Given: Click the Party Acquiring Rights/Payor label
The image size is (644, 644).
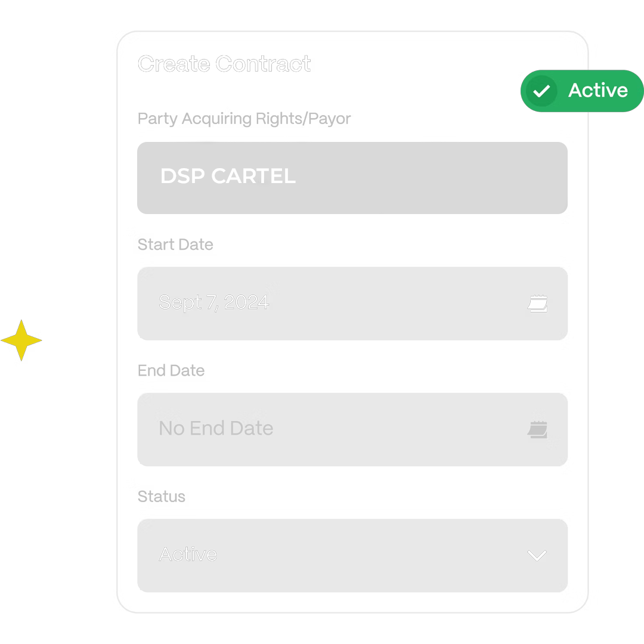Looking at the screenshot, I should tap(244, 119).
